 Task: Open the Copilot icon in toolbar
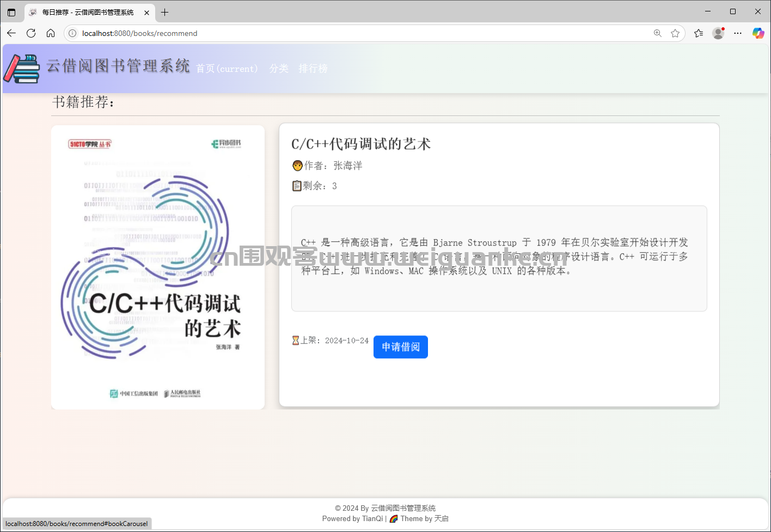(x=758, y=33)
